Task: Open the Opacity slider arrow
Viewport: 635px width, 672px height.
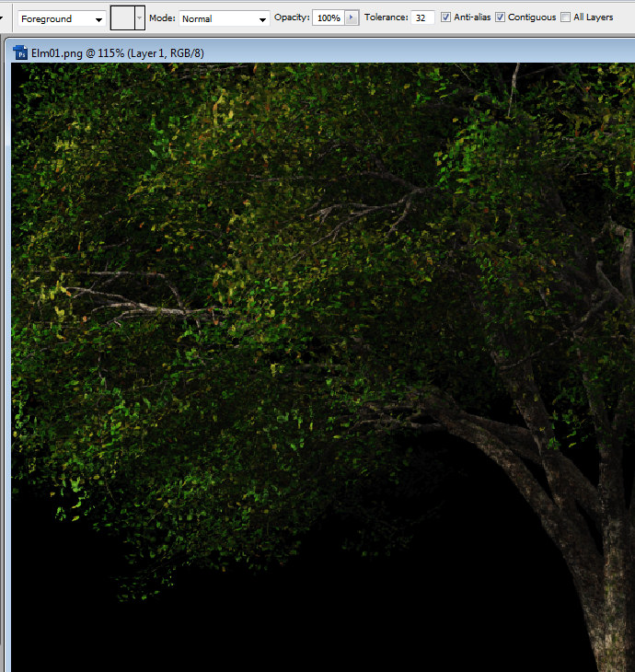Action: 352,18
